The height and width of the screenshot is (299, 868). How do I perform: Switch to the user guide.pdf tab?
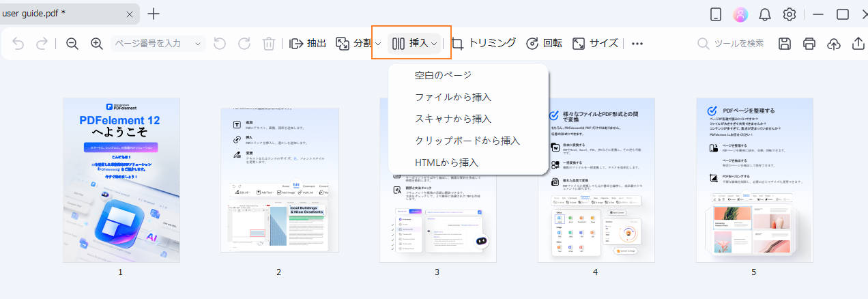[68, 14]
